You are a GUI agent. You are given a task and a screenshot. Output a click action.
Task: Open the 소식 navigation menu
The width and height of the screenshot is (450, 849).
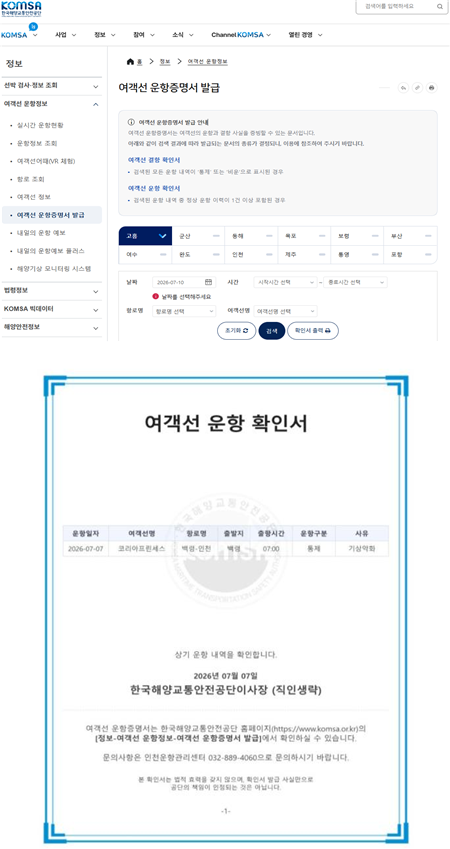pos(183,35)
